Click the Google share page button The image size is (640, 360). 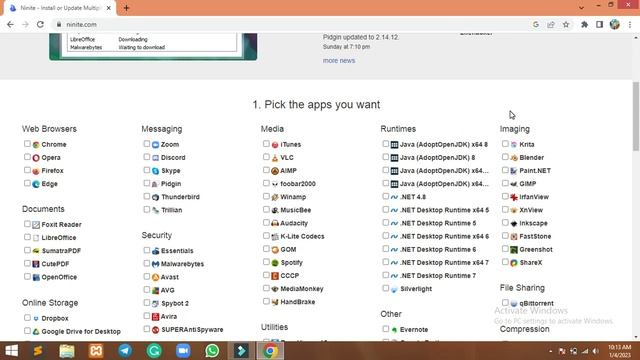pyautogui.click(x=551, y=24)
